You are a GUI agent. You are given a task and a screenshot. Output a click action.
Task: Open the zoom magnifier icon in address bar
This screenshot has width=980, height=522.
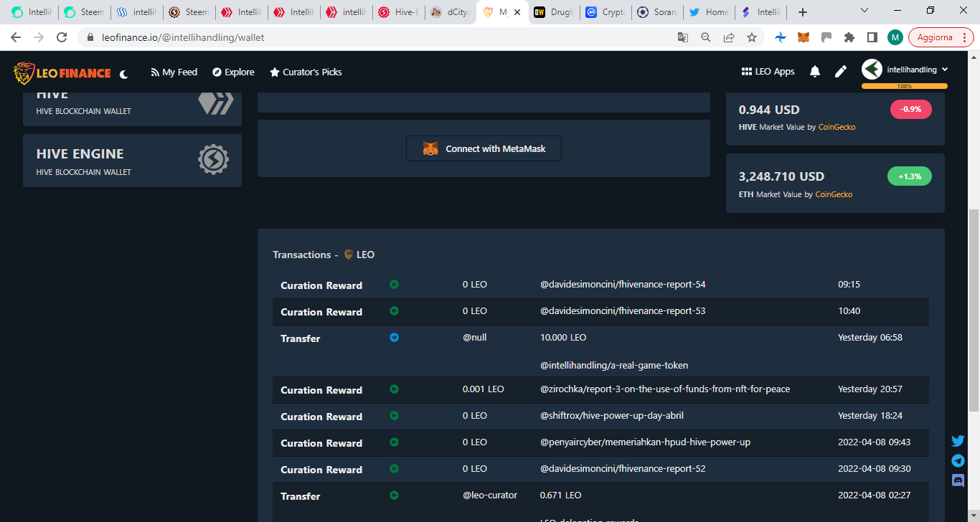pyautogui.click(x=706, y=37)
